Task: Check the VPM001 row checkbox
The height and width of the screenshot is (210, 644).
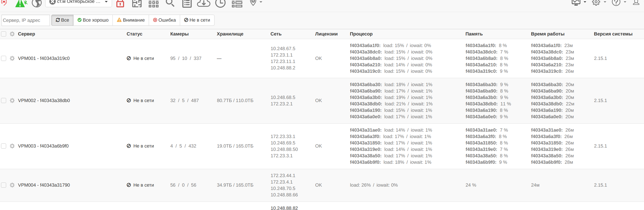Action: click(x=4, y=58)
